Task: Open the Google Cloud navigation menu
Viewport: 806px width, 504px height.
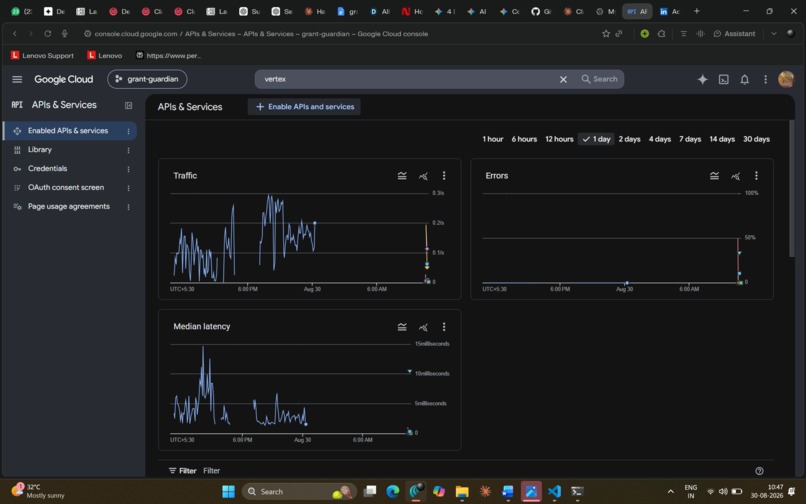Action: (x=17, y=79)
